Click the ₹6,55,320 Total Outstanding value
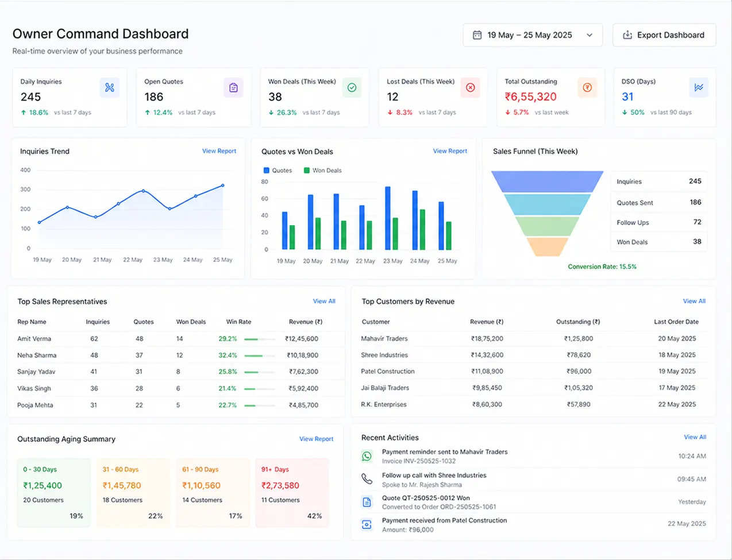The width and height of the screenshot is (732, 560). pyautogui.click(x=531, y=97)
